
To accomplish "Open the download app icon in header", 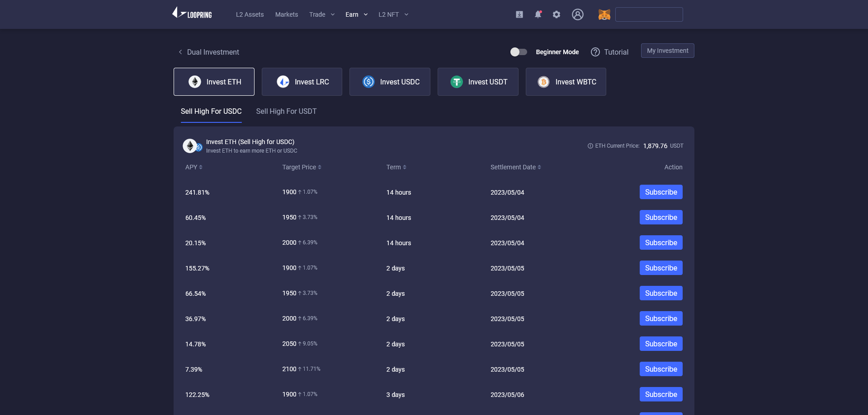I will [x=519, y=14].
